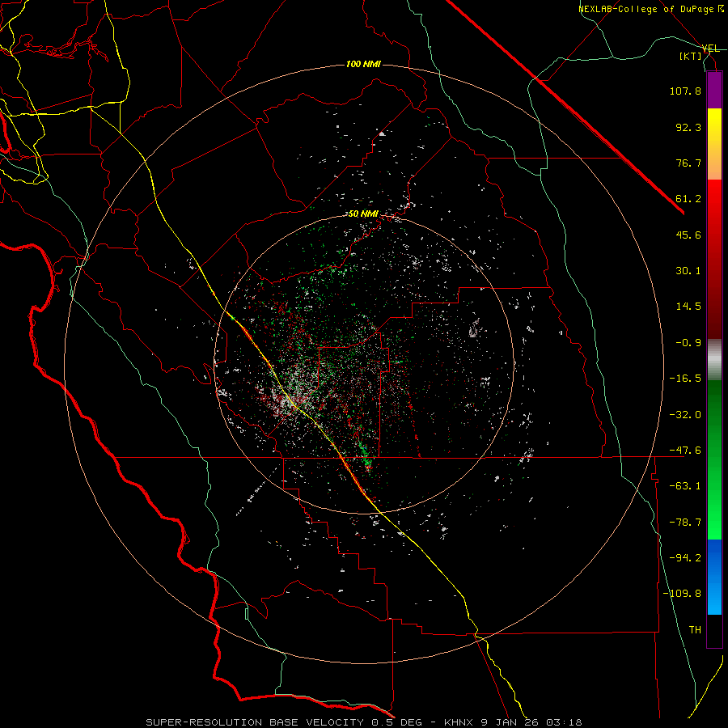Click the -109.8 velocity scale value
This screenshot has width=728, height=728.
coord(682,594)
